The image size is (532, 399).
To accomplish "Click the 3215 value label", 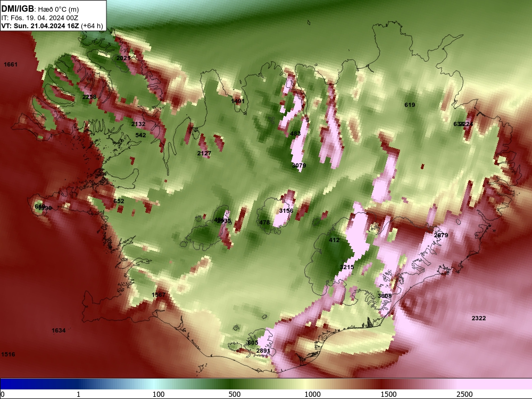I will click(x=347, y=268).
